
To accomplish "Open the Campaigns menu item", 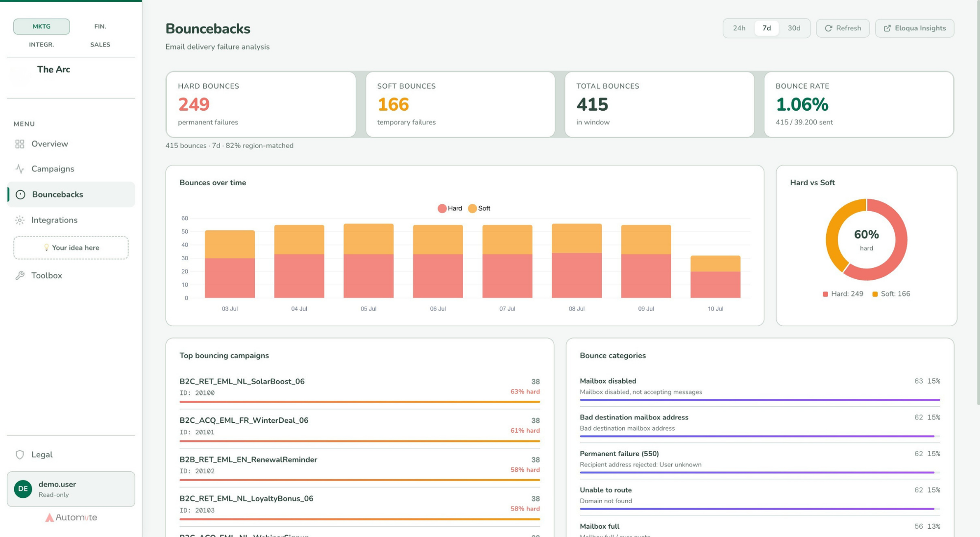I will pyautogui.click(x=71, y=169).
